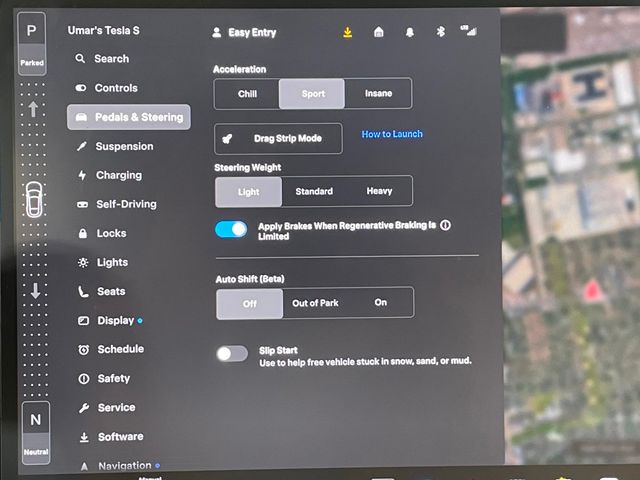Open the Safety settings
Screen dimensions: 640x480
[x=104, y=379]
